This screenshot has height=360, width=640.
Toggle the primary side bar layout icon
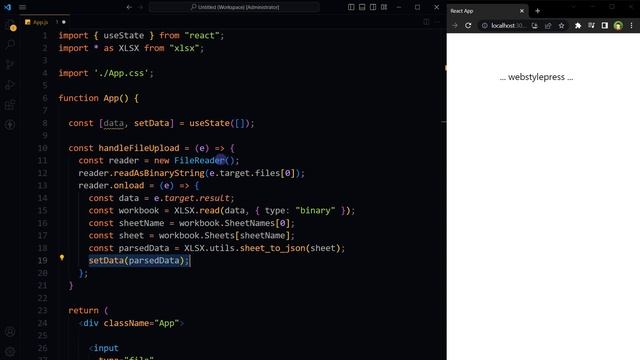click(x=351, y=7)
